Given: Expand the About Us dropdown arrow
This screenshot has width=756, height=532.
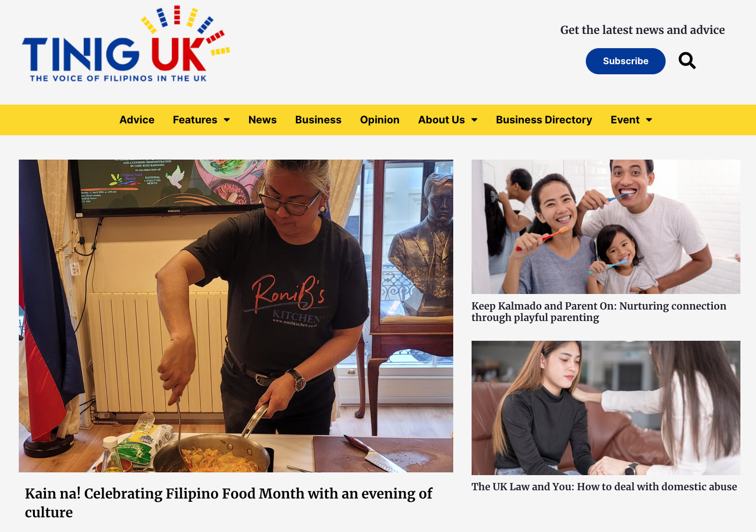Looking at the screenshot, I should (x=474, y=120).
